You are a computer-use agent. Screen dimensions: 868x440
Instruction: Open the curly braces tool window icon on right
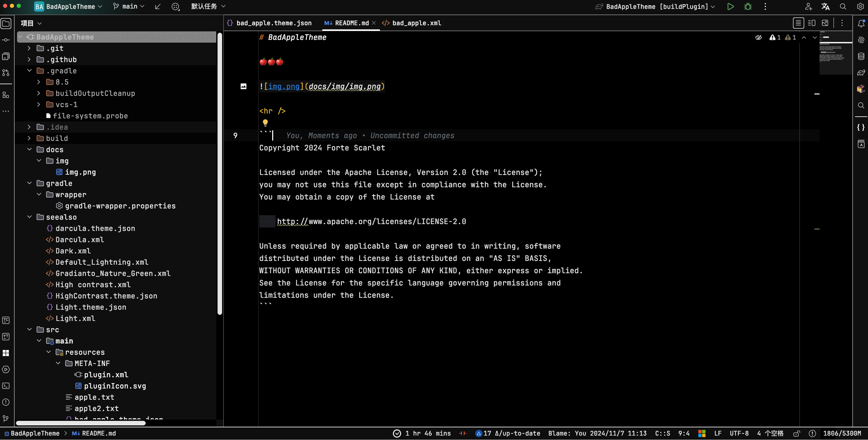click(x=861, y=128)
